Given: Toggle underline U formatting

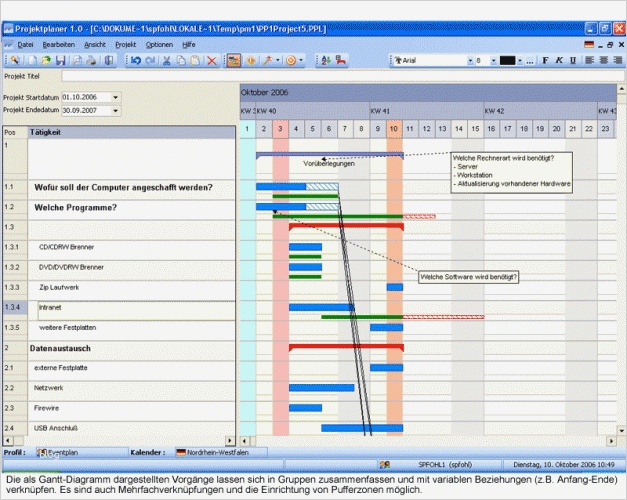Looking at the screenshot, I should 573,60.
